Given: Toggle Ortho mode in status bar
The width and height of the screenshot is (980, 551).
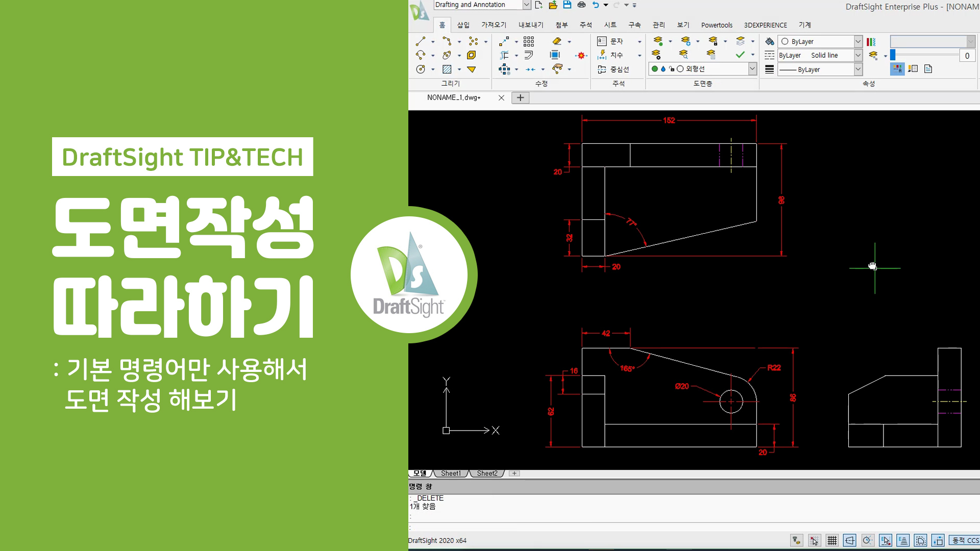Looking at the screenshot, I should click(x=850, y=540).
